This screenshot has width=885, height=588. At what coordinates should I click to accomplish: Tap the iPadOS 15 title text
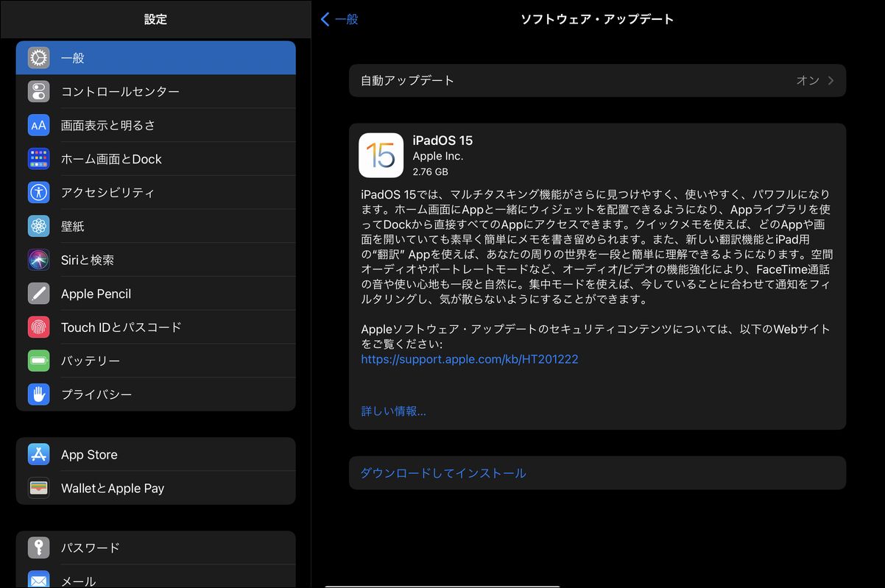point(442,141)
